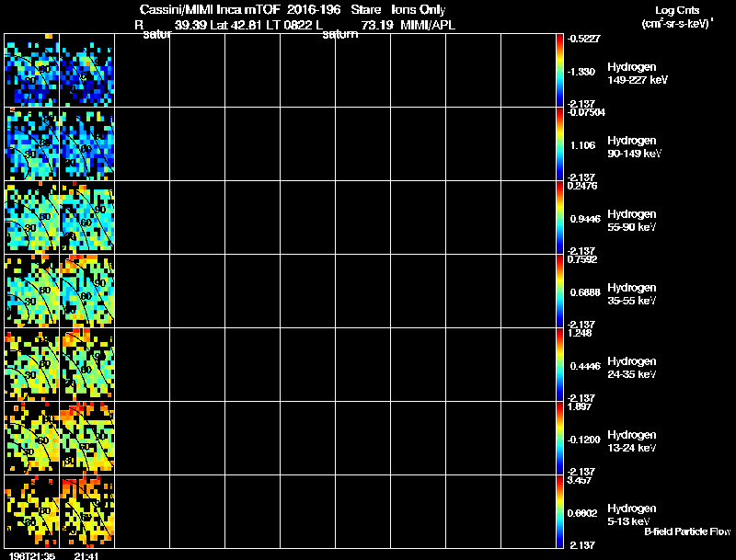Click the '-0.5227' colorbar maximum value
Viewport: 736px width, 560px height.
[x=583, y=39]
